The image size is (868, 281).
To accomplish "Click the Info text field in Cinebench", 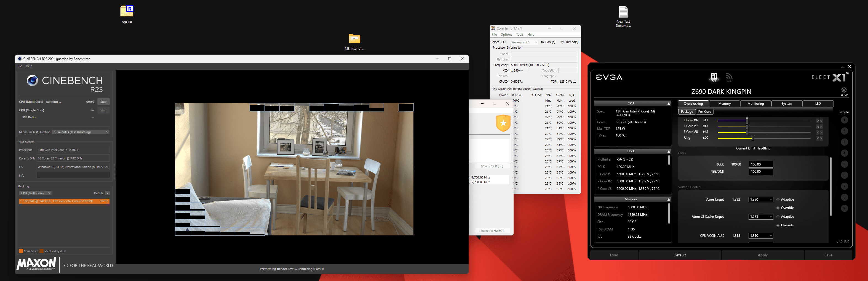I will [x=73, y=176].
